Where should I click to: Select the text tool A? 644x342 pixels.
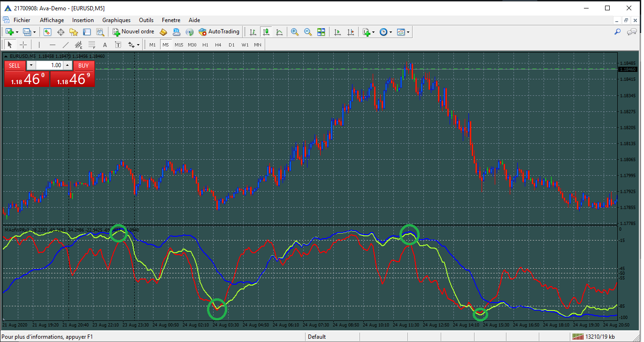105,45
